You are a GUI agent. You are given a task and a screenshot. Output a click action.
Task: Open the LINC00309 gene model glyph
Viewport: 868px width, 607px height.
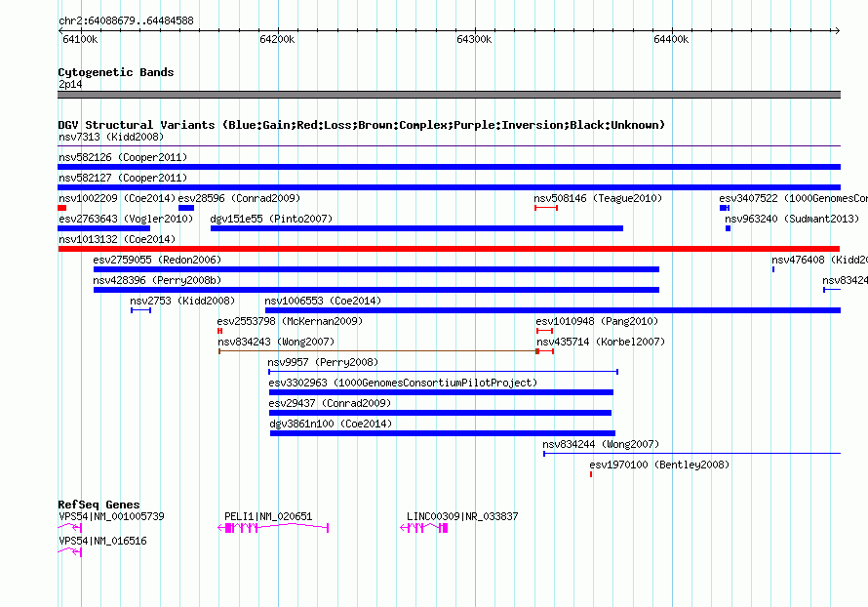[x=423, y=528]
